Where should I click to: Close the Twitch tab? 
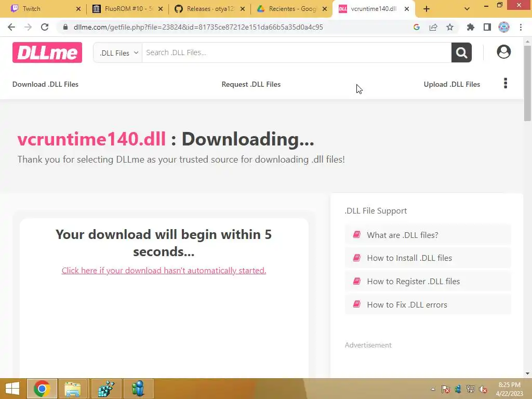coord(78,9)
